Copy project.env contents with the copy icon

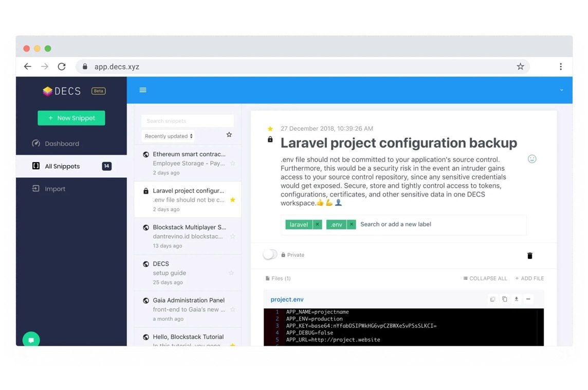pos(504,299)
